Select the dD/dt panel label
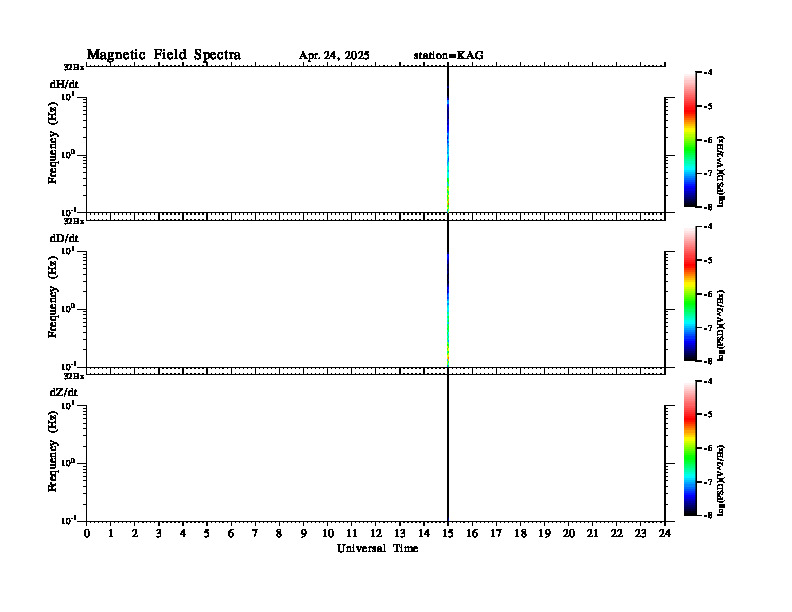The height and width of the screenshot is (612, 792). [64, 238]
